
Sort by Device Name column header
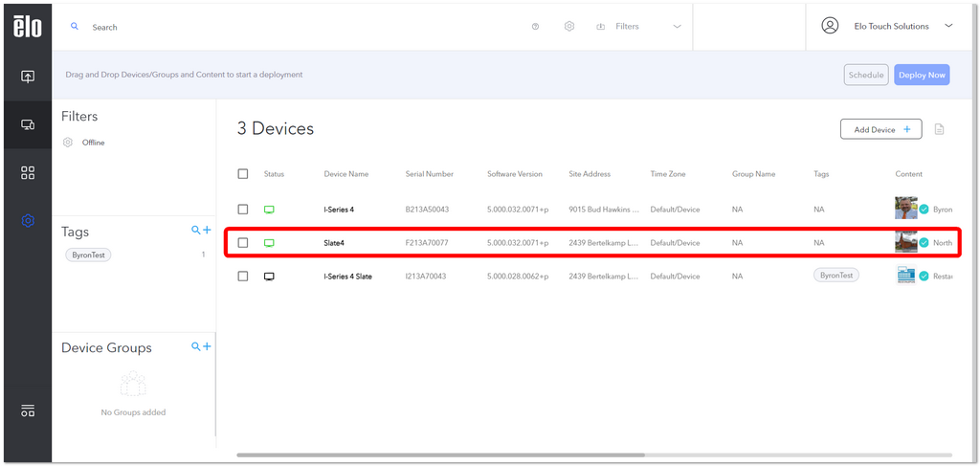346,174
